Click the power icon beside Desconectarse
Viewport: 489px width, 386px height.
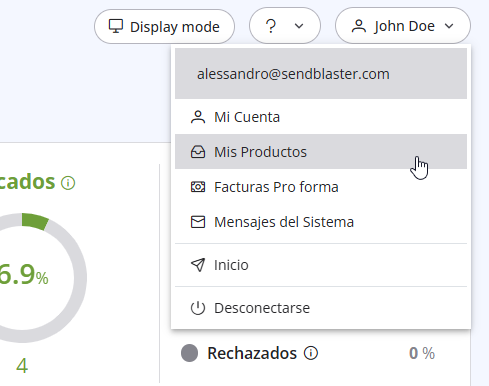pos(198,308)
